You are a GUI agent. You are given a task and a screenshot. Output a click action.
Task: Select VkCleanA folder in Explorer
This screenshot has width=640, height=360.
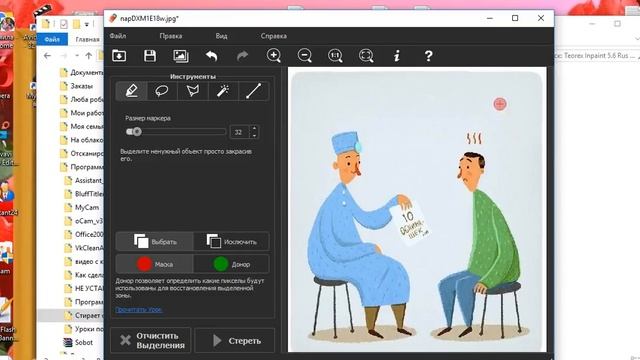84,248
